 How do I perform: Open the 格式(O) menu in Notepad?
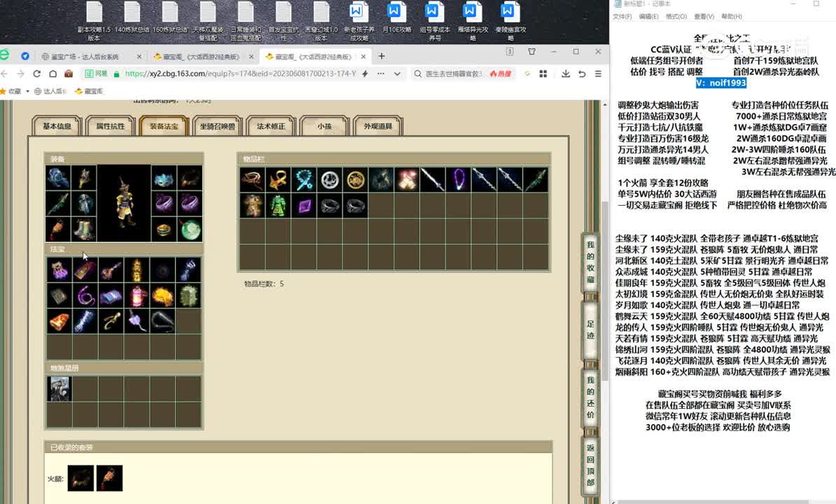pos(676,17)
